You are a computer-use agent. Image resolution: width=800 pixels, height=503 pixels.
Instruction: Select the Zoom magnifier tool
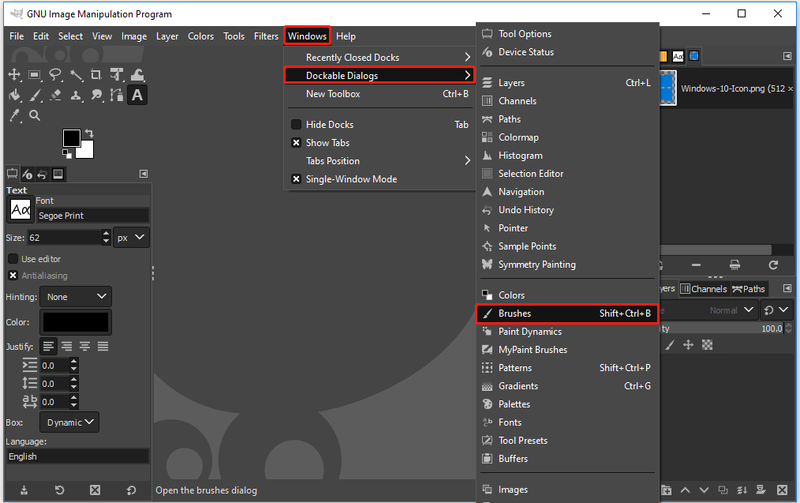pyautogui.click(x=35, y=115)
